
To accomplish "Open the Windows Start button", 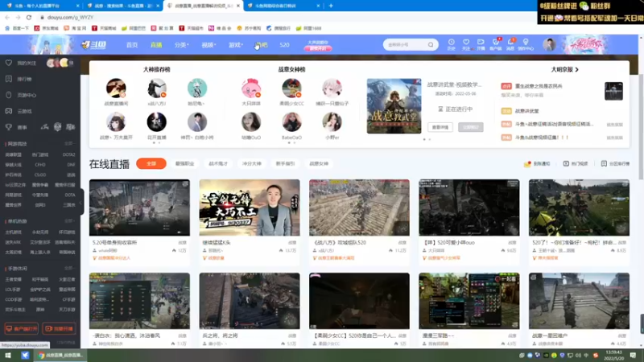I will (8, 355).
